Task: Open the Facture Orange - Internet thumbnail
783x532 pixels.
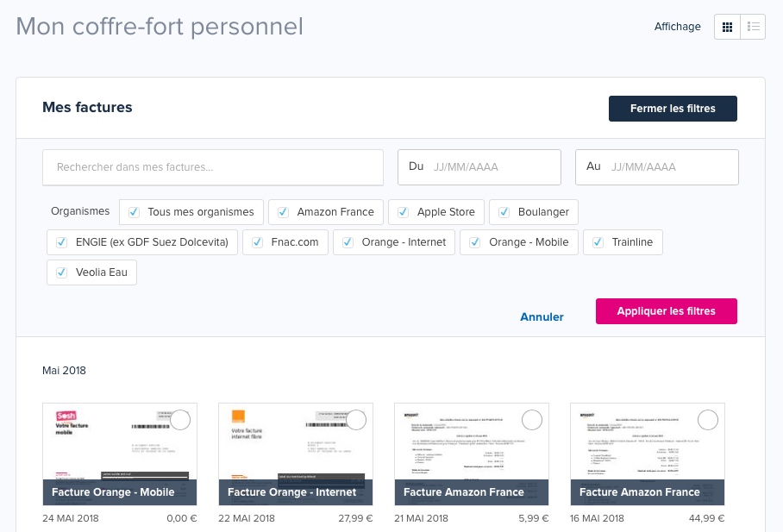Action: coord(296,454)
